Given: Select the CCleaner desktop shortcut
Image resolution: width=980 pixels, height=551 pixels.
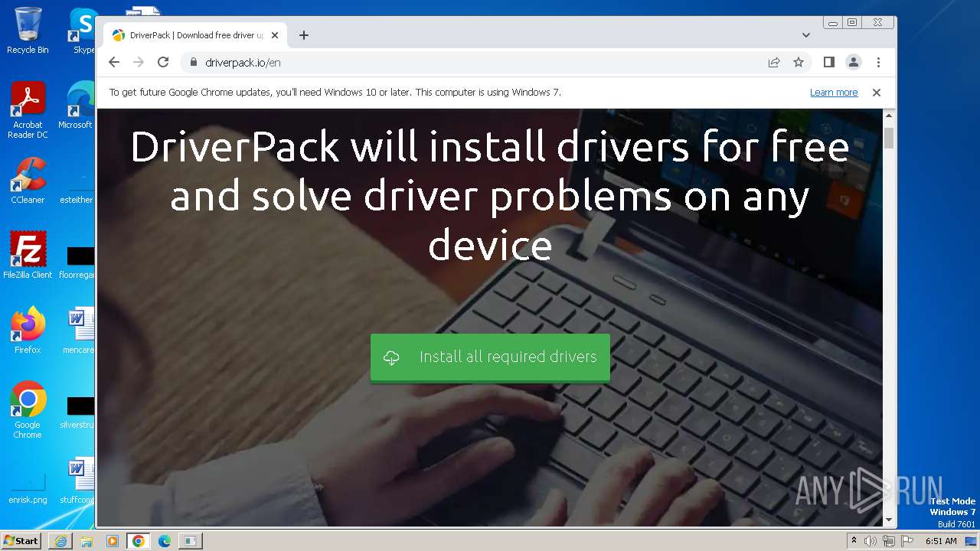Looking at the screenshot, I should click(28, 181).
